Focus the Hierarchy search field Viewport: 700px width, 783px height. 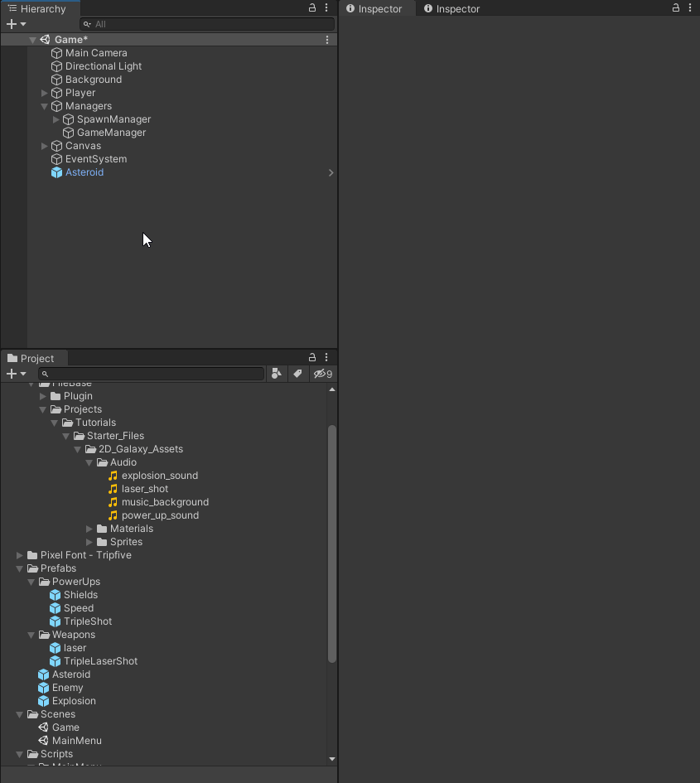(x=207, y=24)
